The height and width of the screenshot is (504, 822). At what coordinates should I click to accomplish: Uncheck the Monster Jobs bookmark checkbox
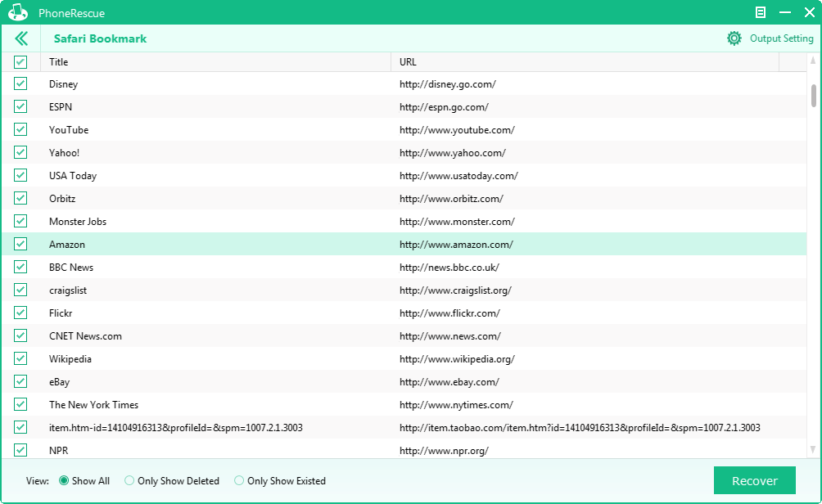pos(20,221)
